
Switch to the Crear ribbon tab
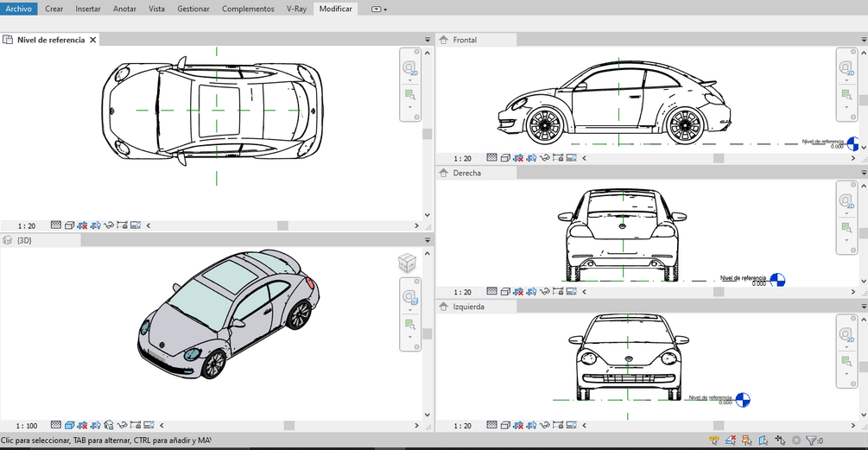54,9
